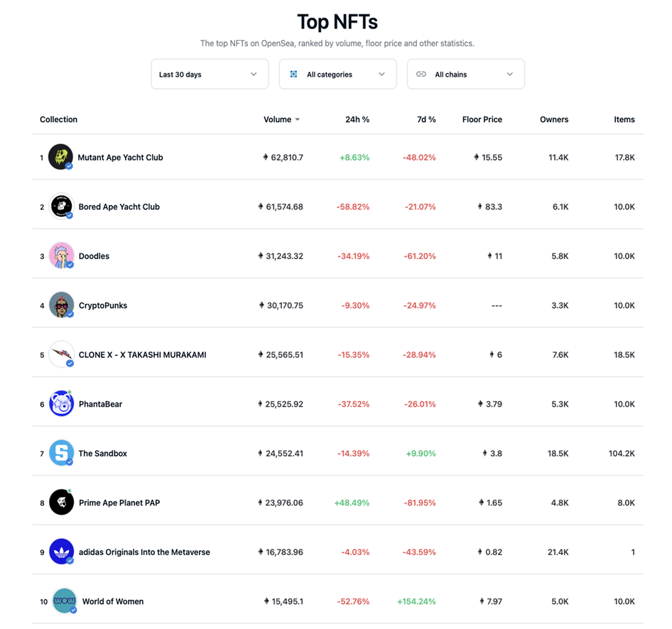Click the Mutant Ape Yacht Club avatar icon
Viewport: 672px width, 629px height.
pos(60,157)
